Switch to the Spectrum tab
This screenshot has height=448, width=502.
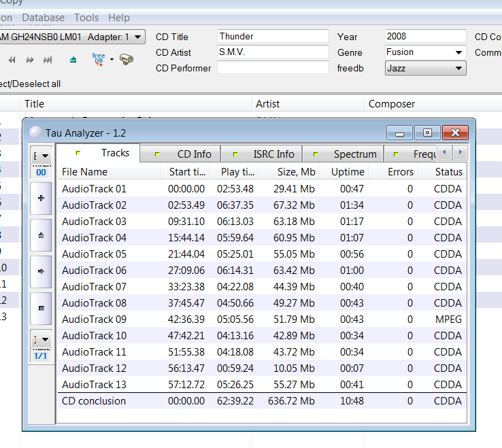[344, 154]
